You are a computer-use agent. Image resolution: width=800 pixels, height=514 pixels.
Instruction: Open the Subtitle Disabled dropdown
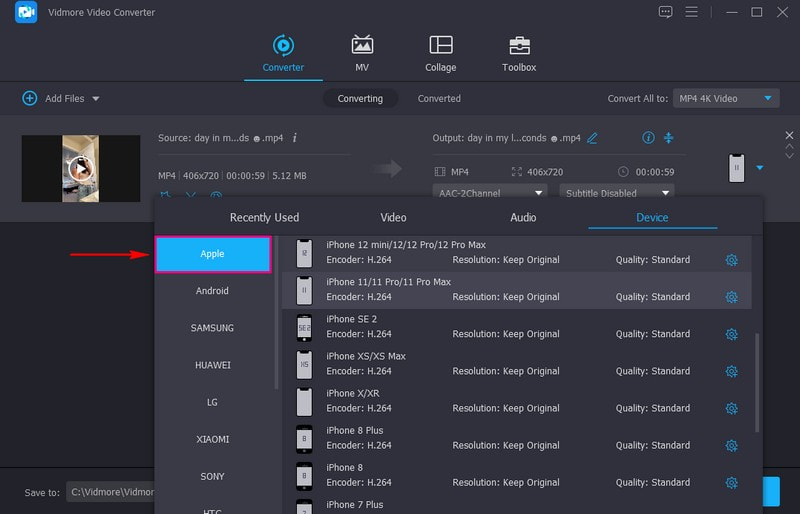pos(616,193)
